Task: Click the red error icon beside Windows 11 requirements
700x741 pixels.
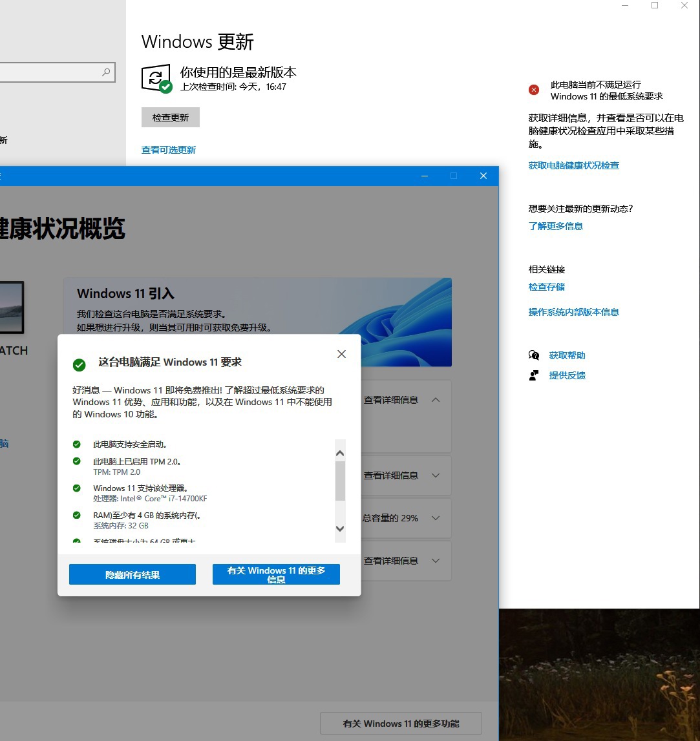Action: (x=534, y=90)
